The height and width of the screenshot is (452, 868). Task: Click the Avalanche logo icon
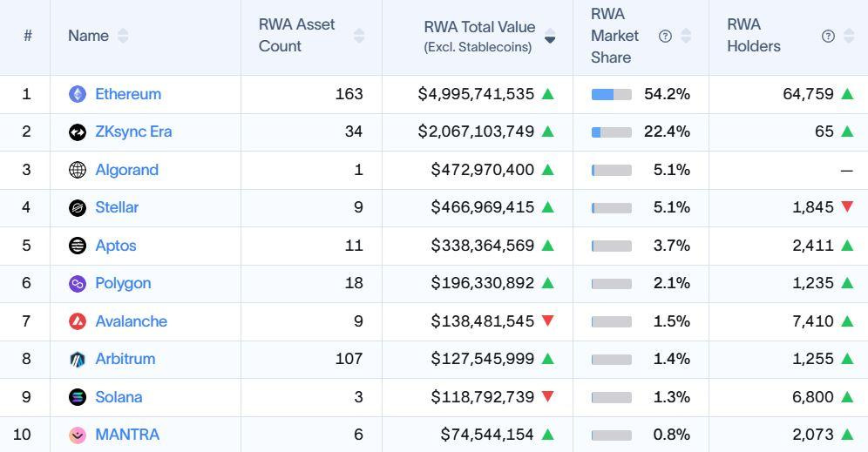[78, 321]
